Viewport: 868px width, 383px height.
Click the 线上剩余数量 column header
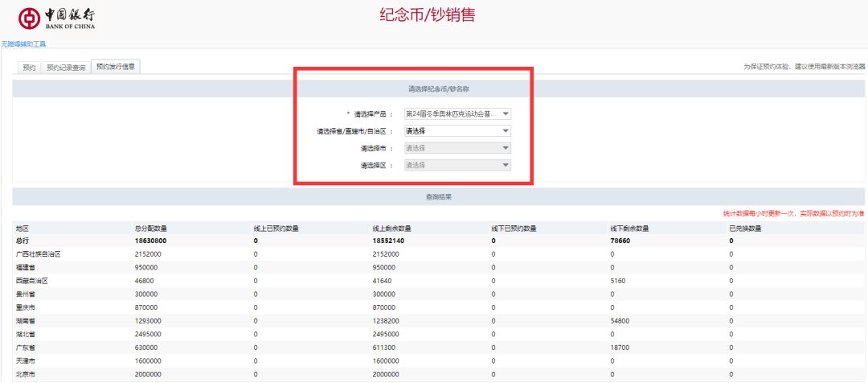point(391,229)
